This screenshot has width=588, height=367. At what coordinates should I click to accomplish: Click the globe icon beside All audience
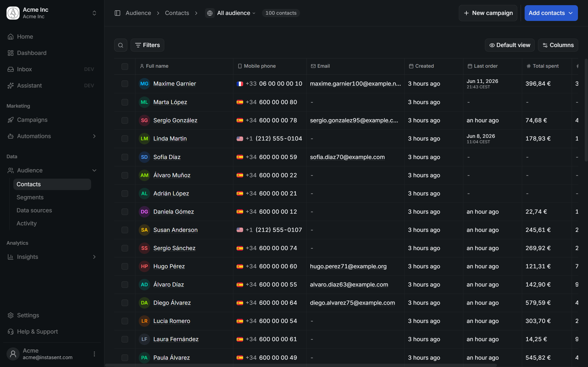[x=210, y=13]
